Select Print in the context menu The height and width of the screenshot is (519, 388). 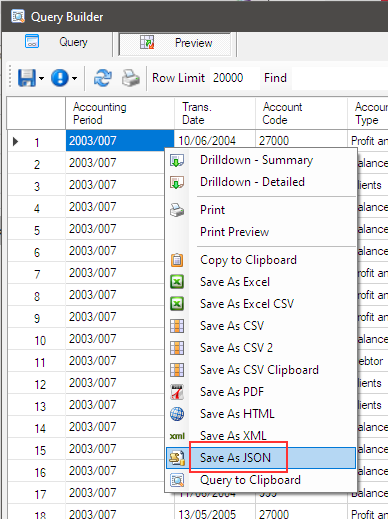coord(261,210)
